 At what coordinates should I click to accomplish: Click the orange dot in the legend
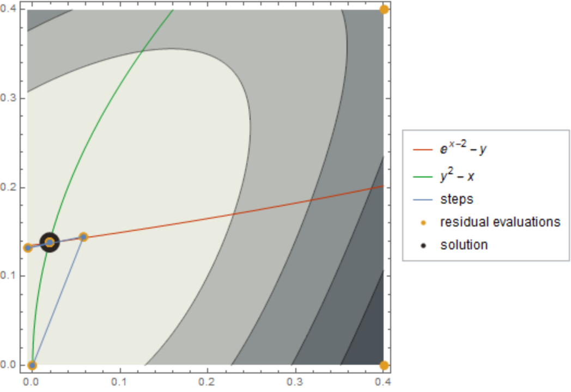[x=423, y=222]
